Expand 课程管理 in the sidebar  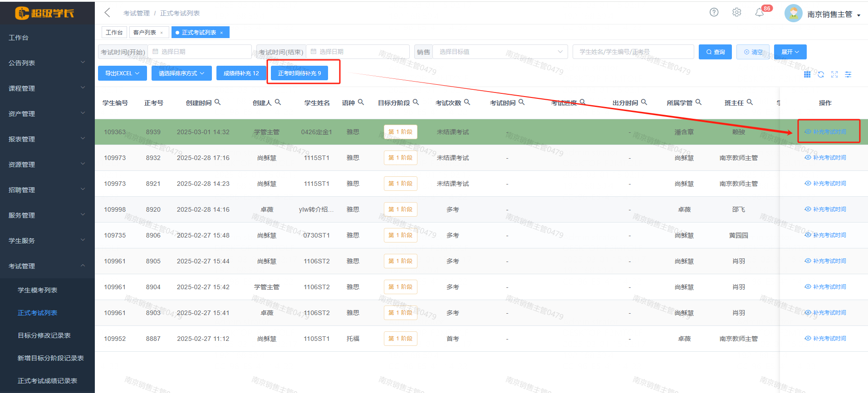[x=47, y=88]
